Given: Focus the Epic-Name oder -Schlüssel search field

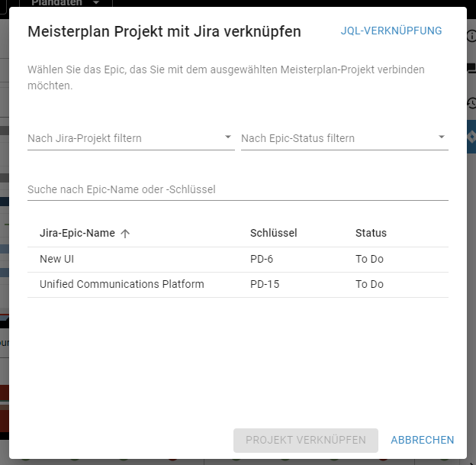Looking at the screenshot, I should click(238, 189).
